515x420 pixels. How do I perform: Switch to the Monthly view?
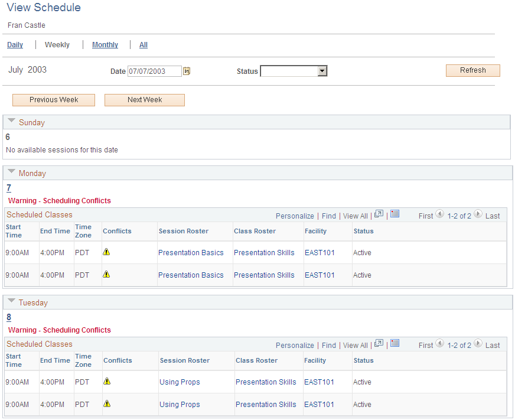105,45
